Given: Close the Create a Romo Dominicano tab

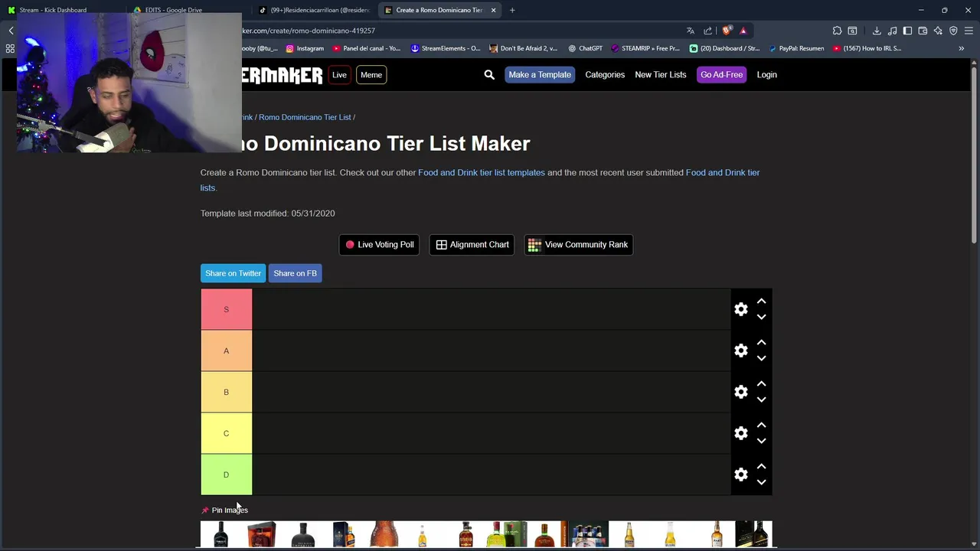Looking at the screenshot, I should 493,10.
